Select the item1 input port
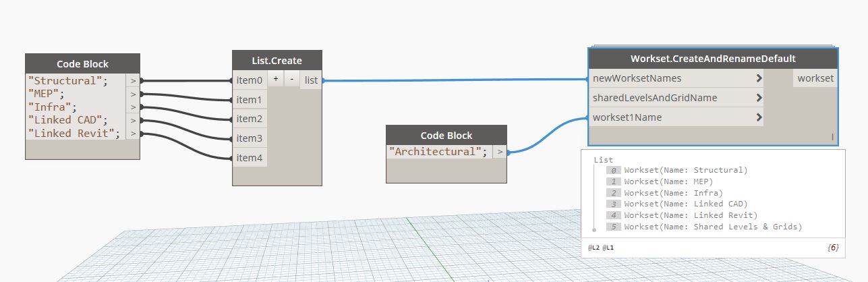The image size is (868, 282). click(x=250, y=100)
